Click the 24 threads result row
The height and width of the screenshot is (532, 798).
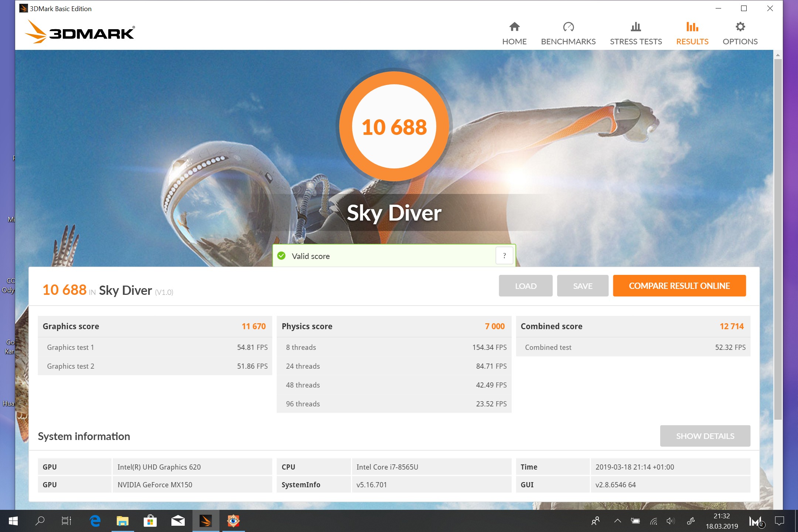pos(394,366)
